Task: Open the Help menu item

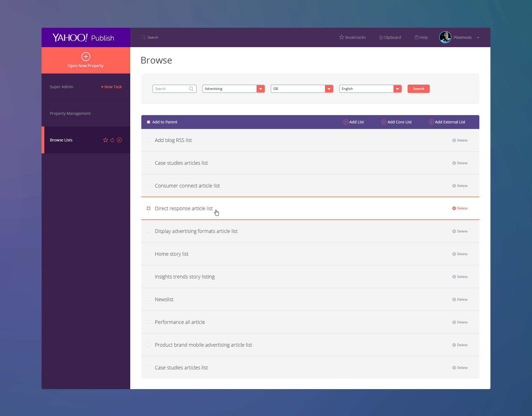Action: point(421,37)
